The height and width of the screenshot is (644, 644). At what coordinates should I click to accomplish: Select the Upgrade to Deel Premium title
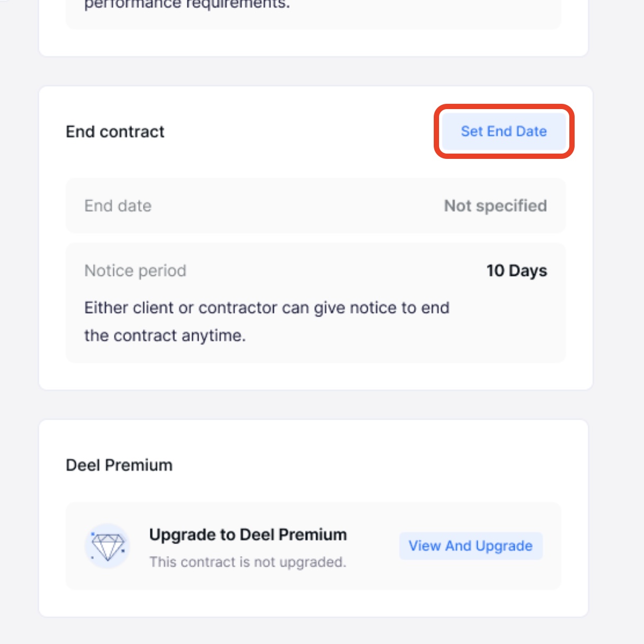(248, 535)
